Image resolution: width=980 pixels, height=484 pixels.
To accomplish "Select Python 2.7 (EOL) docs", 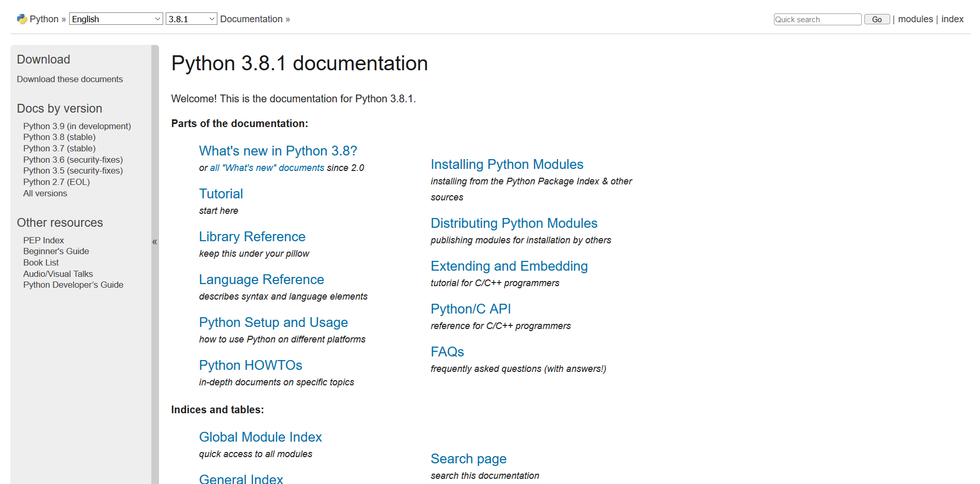I will click(x=56, y=182).
